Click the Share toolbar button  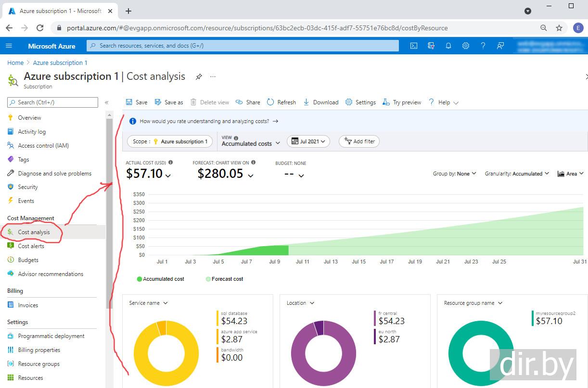(248, 102)
